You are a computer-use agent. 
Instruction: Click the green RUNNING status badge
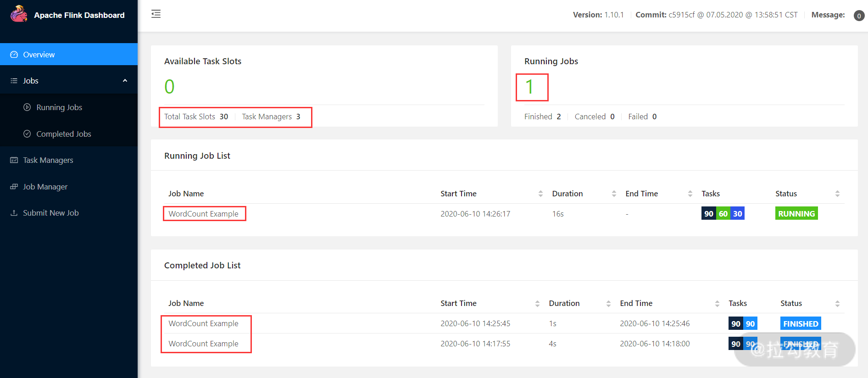[796, 214]
